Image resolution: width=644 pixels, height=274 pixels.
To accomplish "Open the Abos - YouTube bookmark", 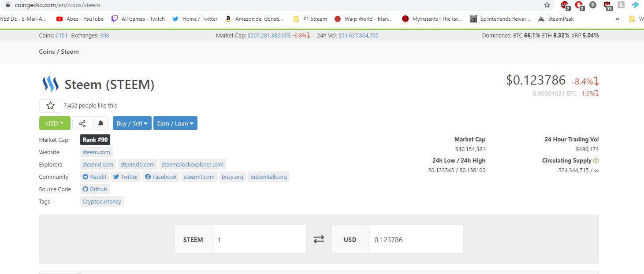I will click(80, 19).
